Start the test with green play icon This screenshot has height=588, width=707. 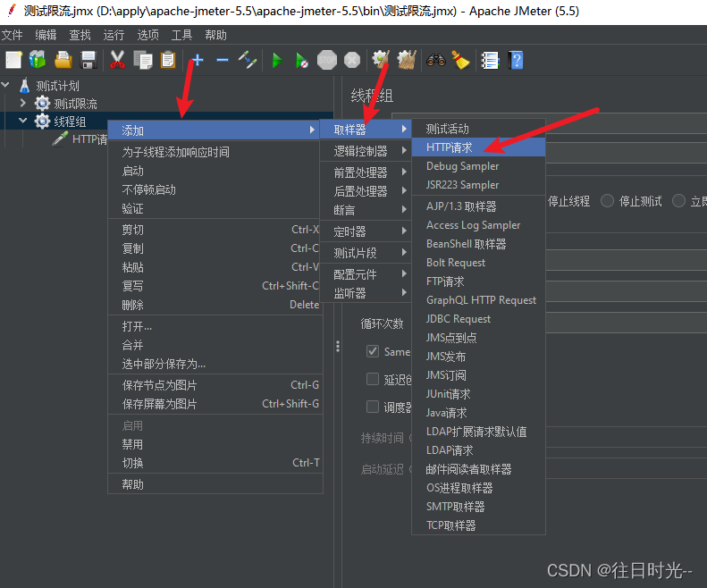(x=277, y=60)
